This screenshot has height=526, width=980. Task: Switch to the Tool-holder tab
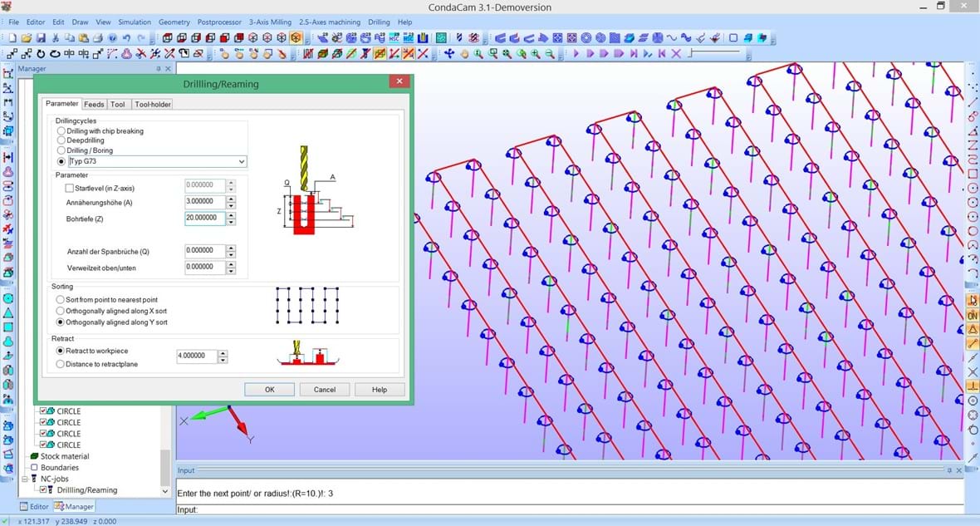[153, 105]
